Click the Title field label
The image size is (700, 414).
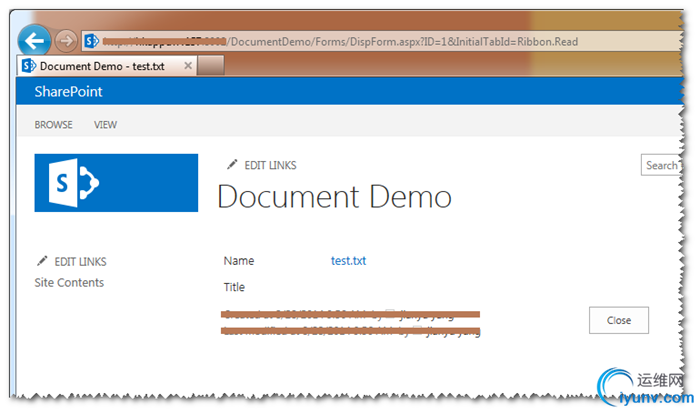(x=234, y=287)
